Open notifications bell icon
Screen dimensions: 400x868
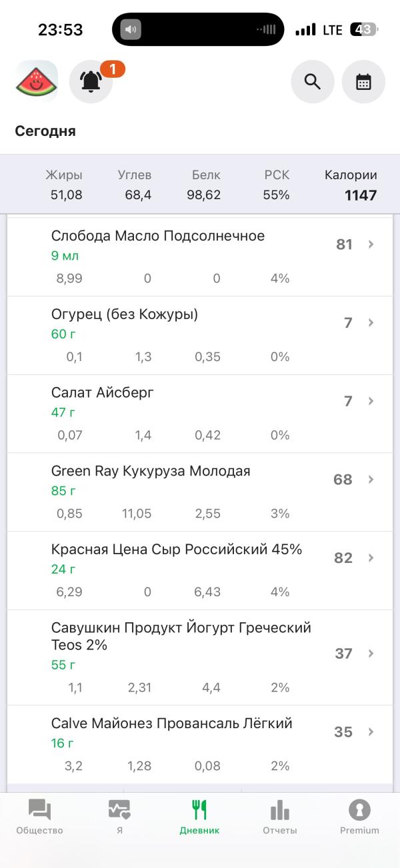point(91,82)
